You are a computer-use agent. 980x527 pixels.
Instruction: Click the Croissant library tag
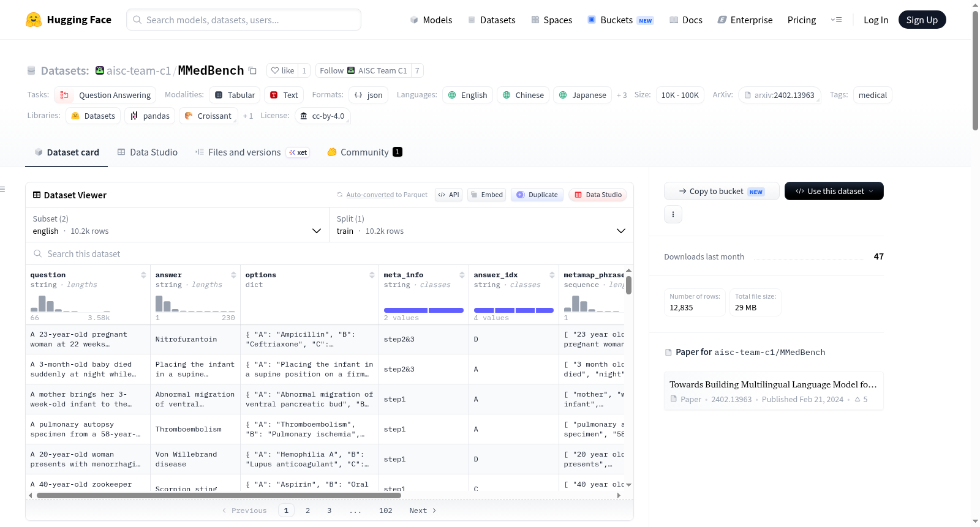pos(208,116)
